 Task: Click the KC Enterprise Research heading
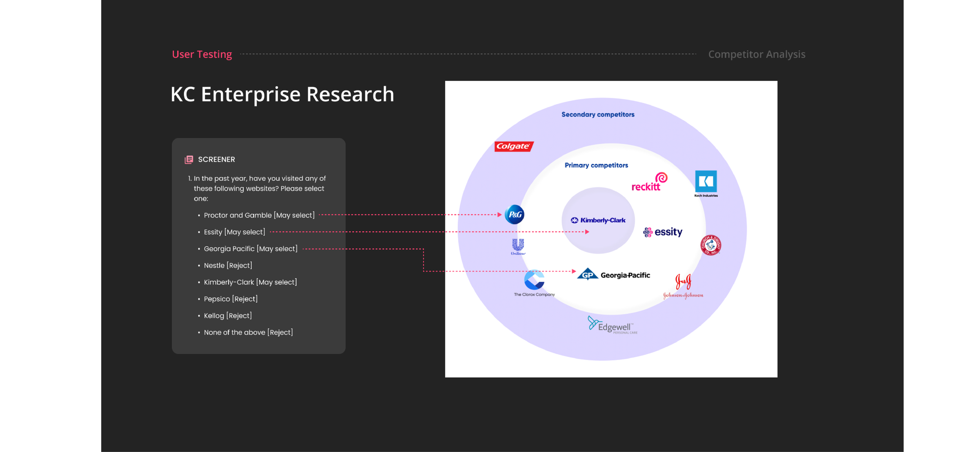tap(282, 94)
